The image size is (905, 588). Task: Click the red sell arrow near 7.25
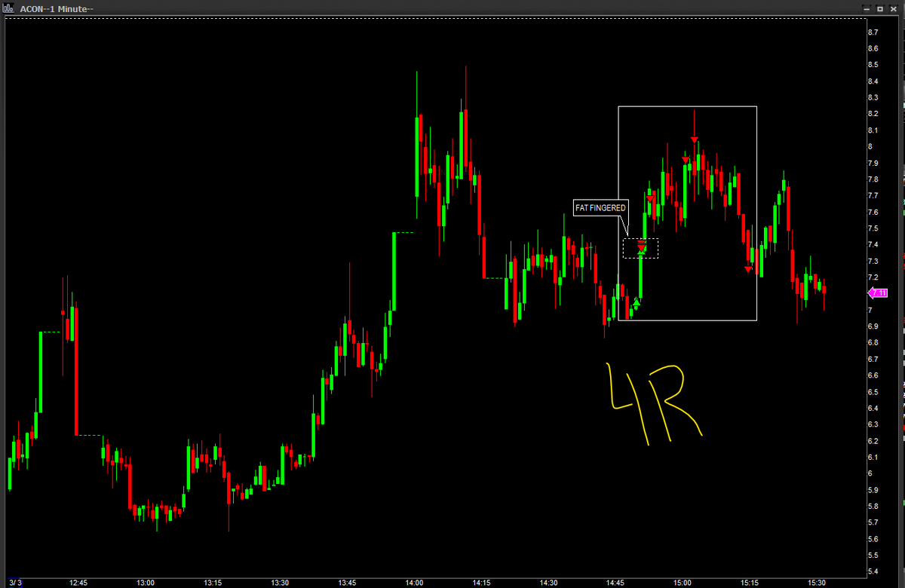coord(748,269)
